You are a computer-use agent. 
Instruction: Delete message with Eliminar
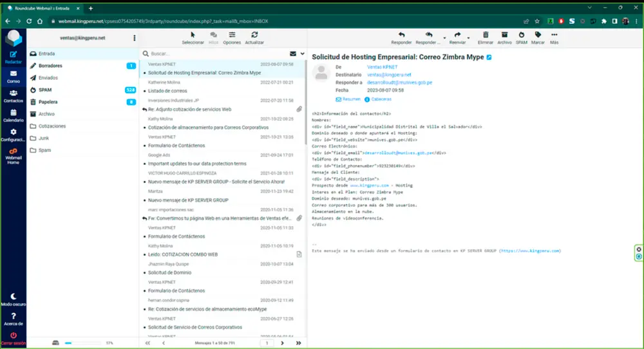point(486,38)
